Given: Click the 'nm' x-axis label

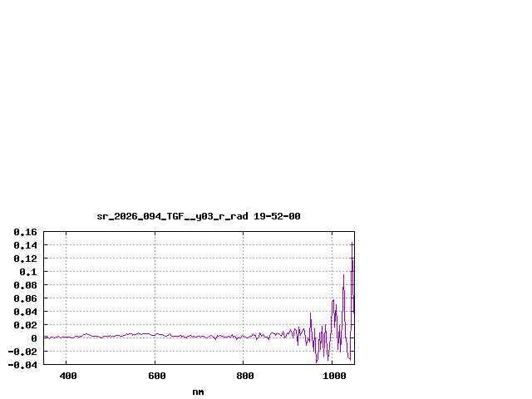Looking at the screenshot, I should pyautogui.click(x=198, y=392).
